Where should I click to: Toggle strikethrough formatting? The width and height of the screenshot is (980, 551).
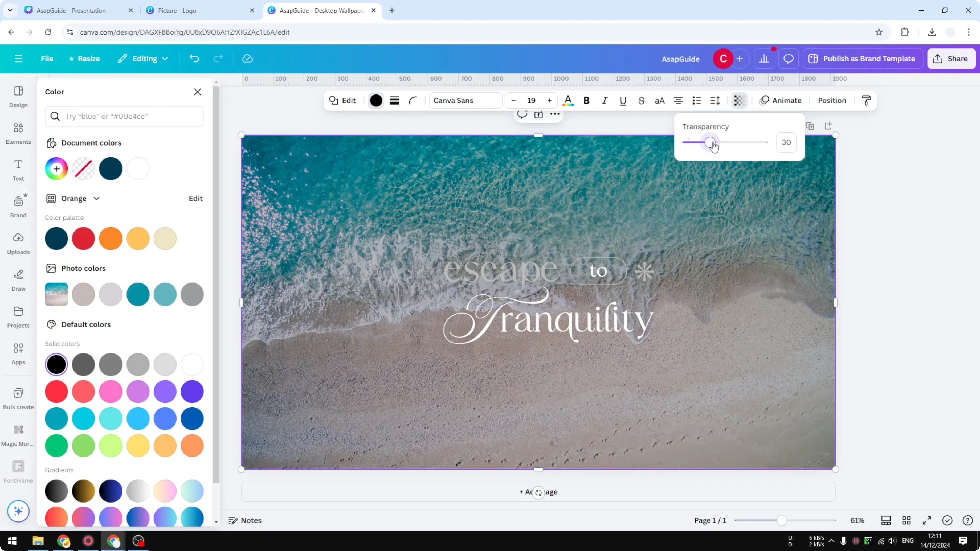642,100
